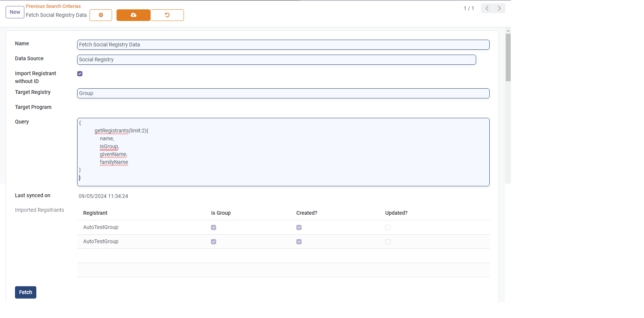Click the New button

[15, 12]
